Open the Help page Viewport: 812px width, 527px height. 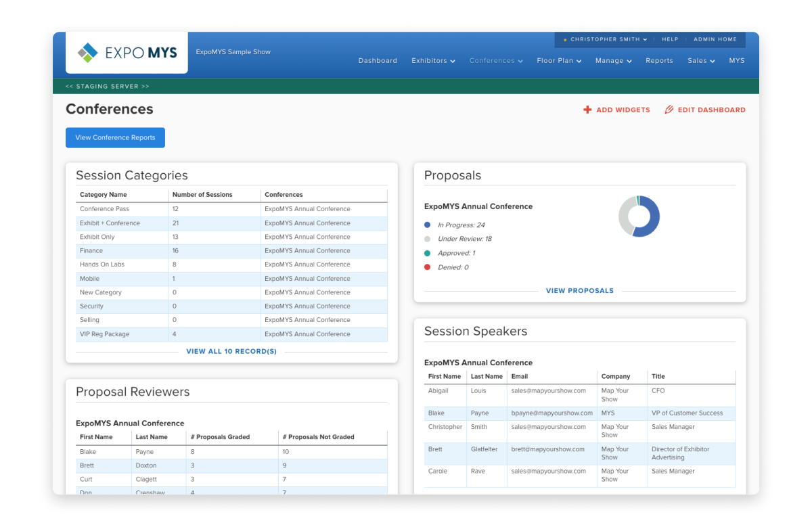670,39
